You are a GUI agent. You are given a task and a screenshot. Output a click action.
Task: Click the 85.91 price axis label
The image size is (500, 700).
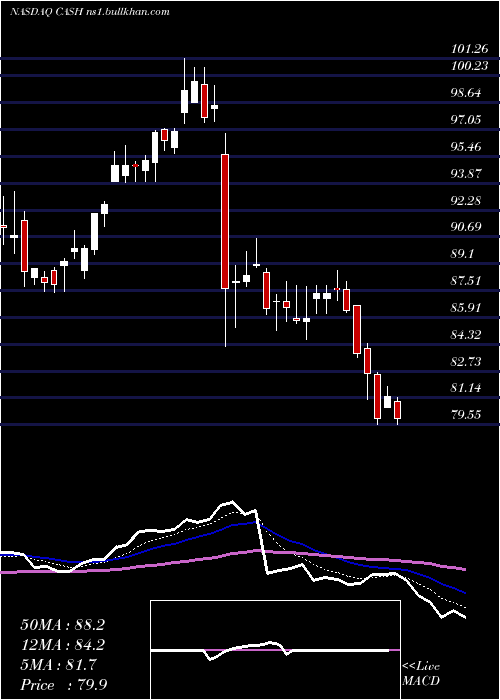click(464, 308)
